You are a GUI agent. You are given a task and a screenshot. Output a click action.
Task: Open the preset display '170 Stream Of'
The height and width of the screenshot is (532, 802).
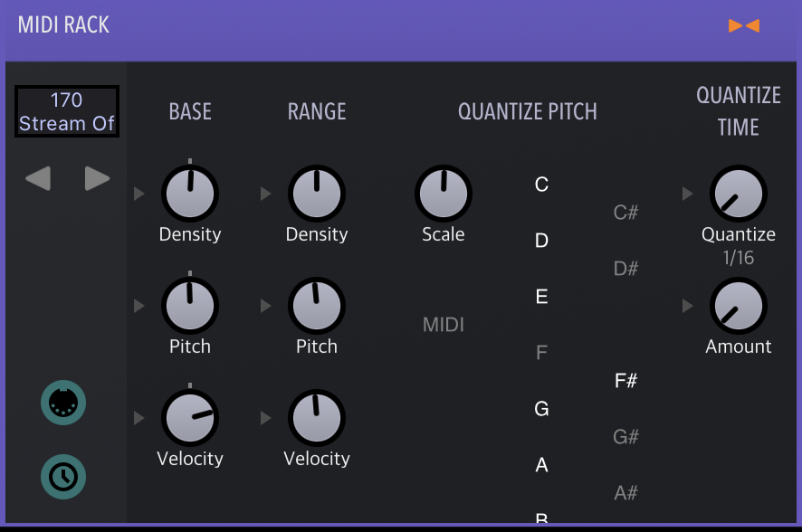[67, 111]
